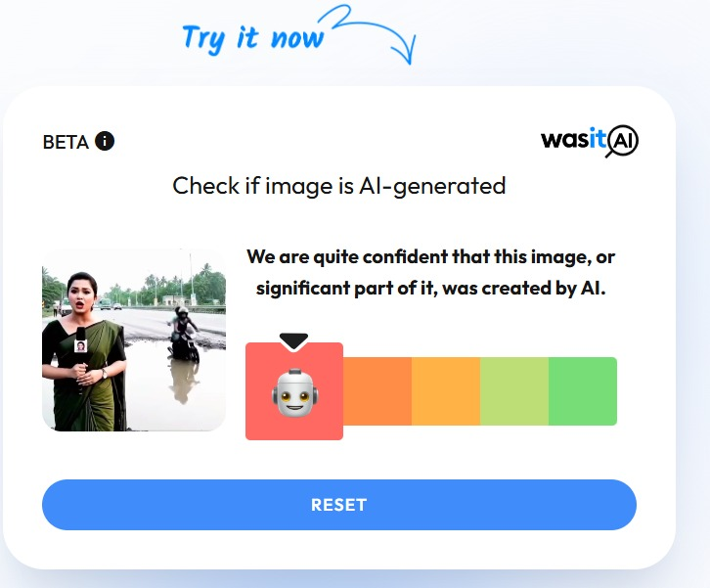The height and width of the screenshot is (588, 710).
Task: Click the "Check if image is AI-generated" heading
Action: [339, 186]
